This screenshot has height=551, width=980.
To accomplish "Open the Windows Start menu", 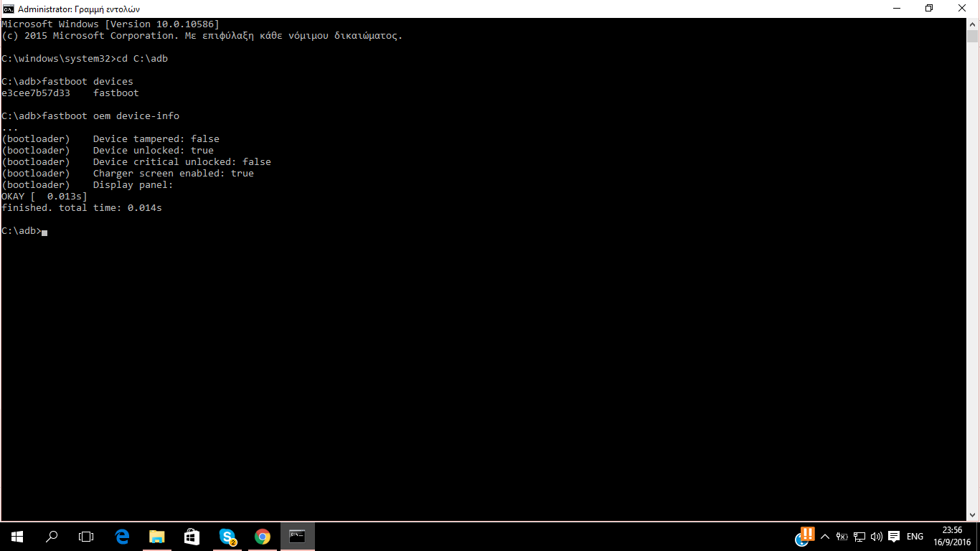I will (x=17, y=537).
